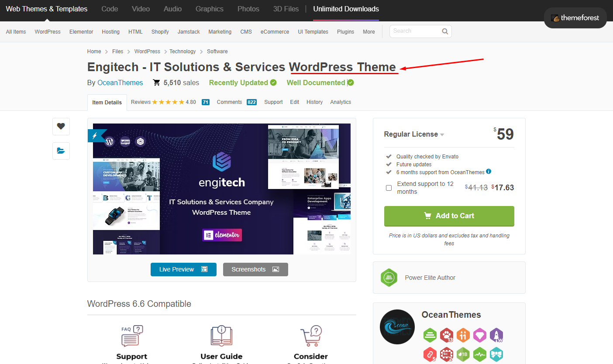
Task: Click the teal bow tie badge
Action: coord(496,354)
